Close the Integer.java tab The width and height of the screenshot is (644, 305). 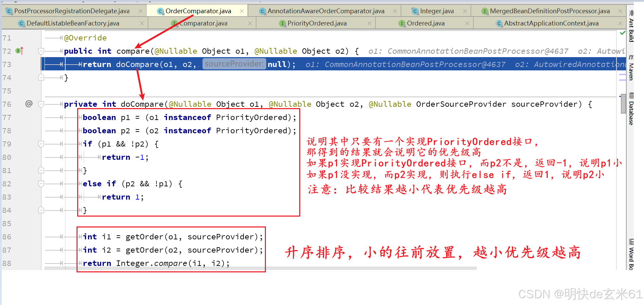click(465, 11)
